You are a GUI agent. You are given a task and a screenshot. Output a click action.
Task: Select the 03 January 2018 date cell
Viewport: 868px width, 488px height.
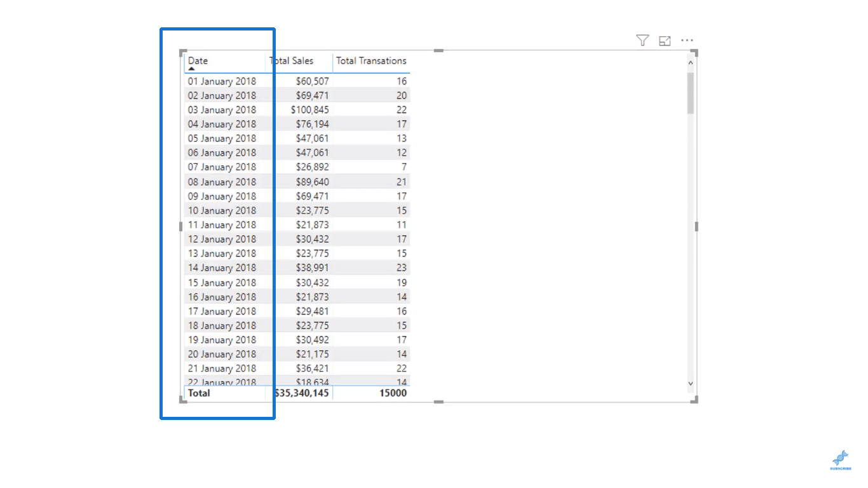222,110
